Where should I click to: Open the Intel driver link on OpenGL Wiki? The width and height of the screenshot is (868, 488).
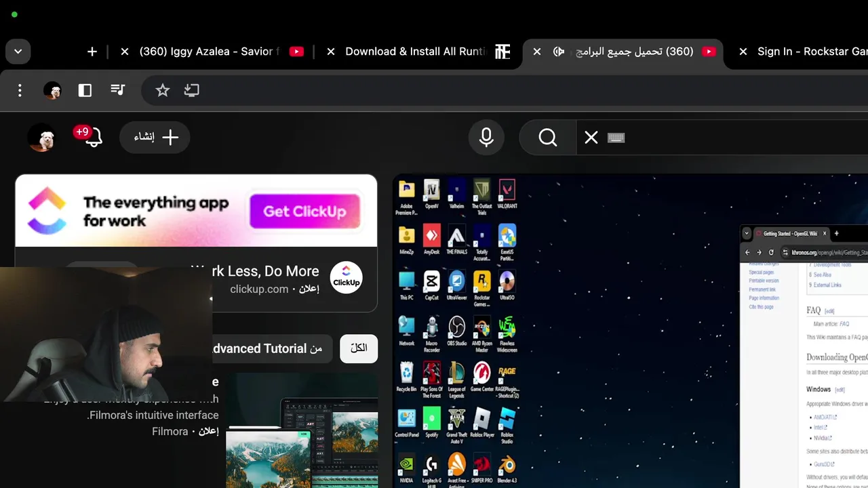pyautogui.click(x=820, y=428)
